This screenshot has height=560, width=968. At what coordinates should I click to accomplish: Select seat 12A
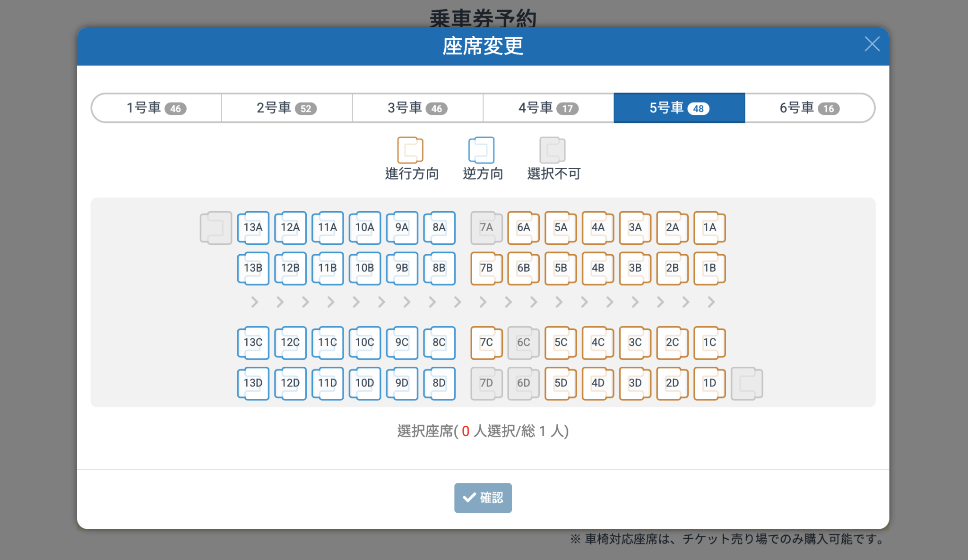click(x=290, y=227)
